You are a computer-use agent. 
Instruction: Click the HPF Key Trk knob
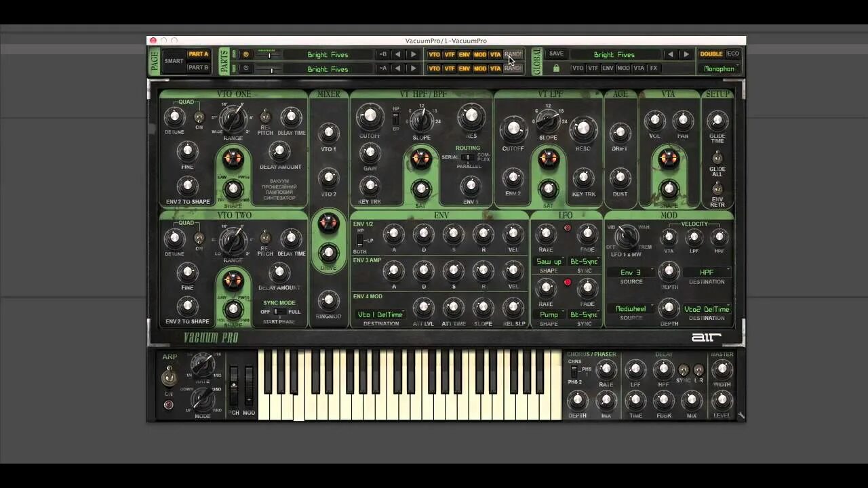370,186
